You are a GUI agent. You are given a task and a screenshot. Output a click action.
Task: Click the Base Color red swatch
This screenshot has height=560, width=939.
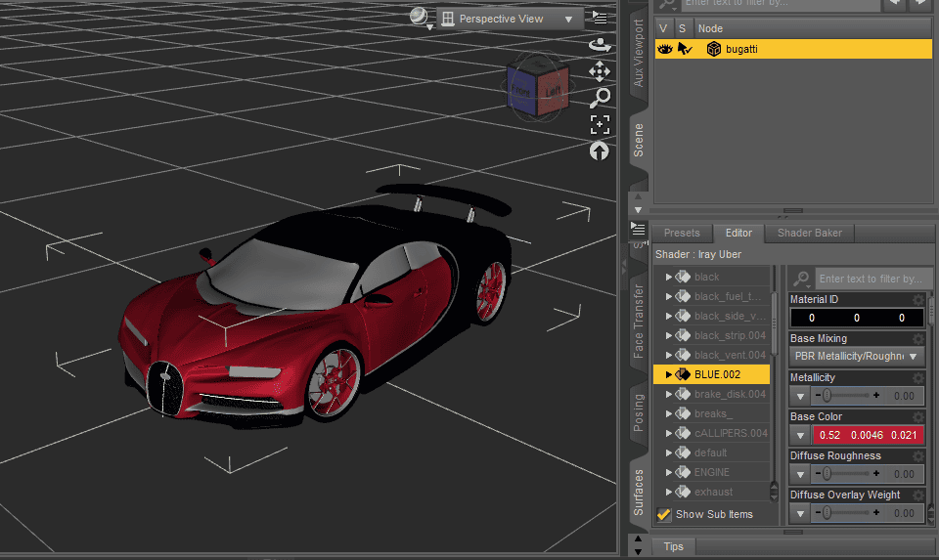click(x=868, y=435)
